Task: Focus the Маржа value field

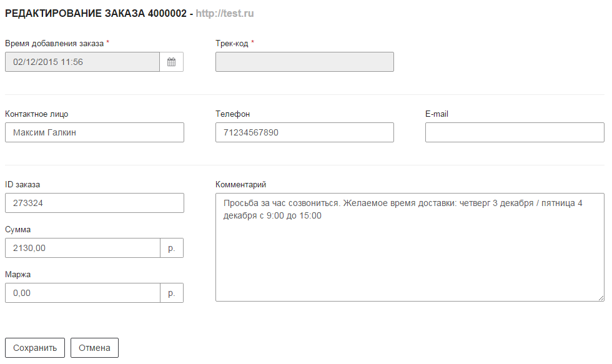Action: point(82,293)
